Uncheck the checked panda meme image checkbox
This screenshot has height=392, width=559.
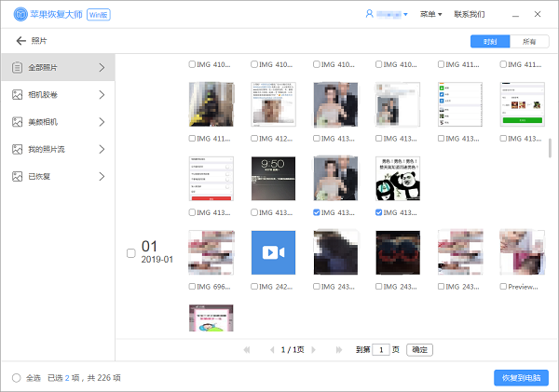coord(378,212)
